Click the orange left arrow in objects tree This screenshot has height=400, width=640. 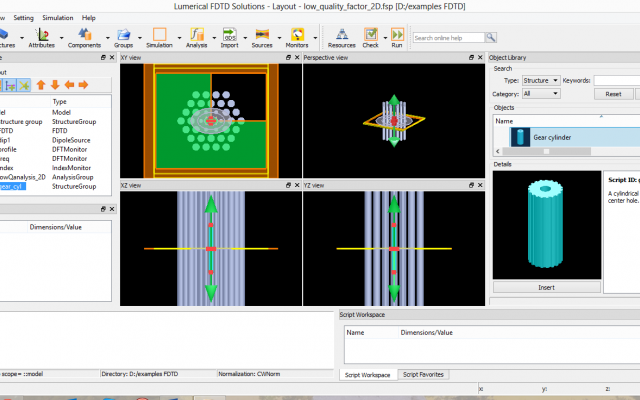(x=69, y=85)
